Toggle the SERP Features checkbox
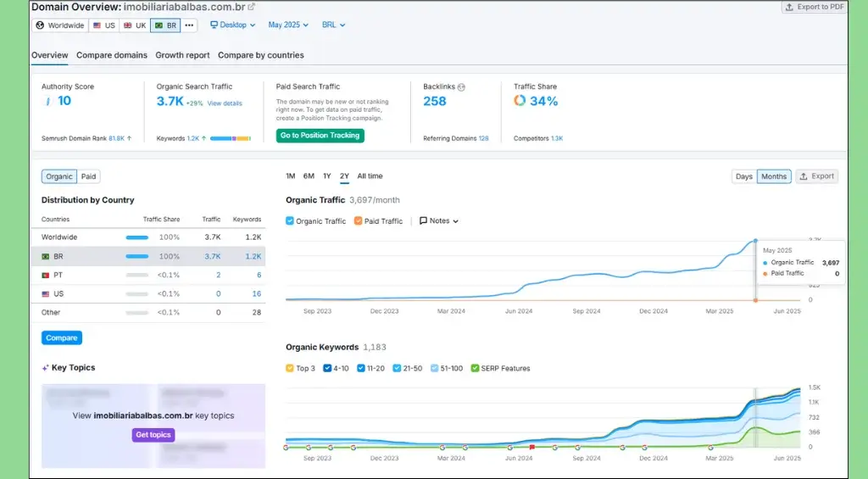This screenshot has height=479, width=868. tap(475, 368)
